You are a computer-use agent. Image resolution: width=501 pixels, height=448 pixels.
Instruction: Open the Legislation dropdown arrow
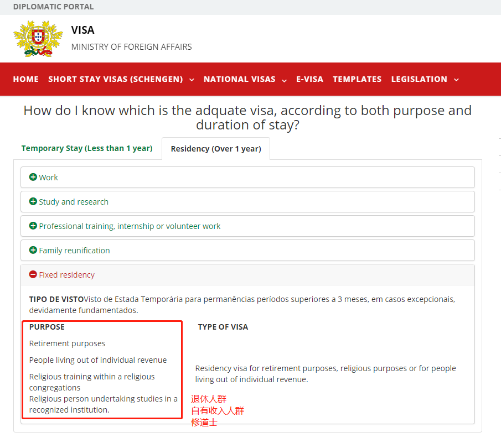(456, 80)
